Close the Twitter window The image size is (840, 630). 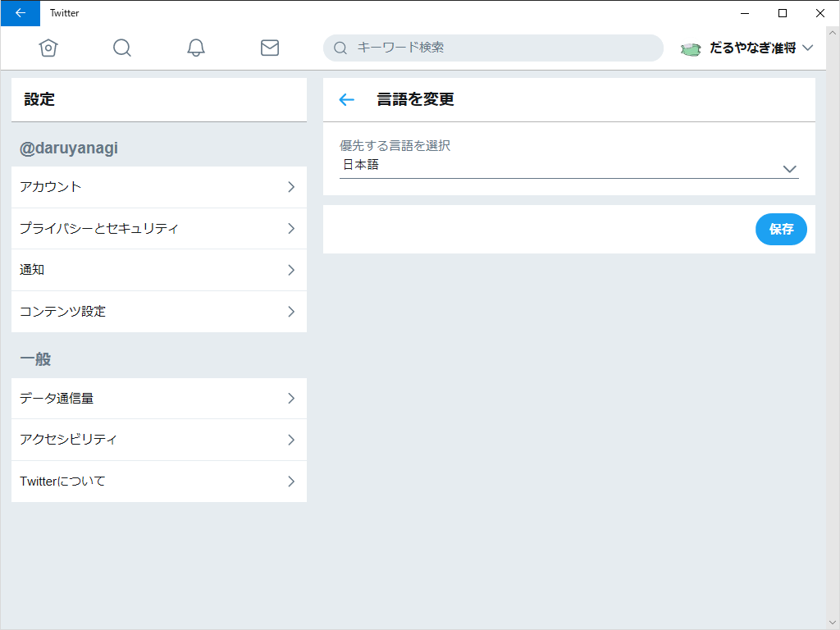tap(819, 13)
